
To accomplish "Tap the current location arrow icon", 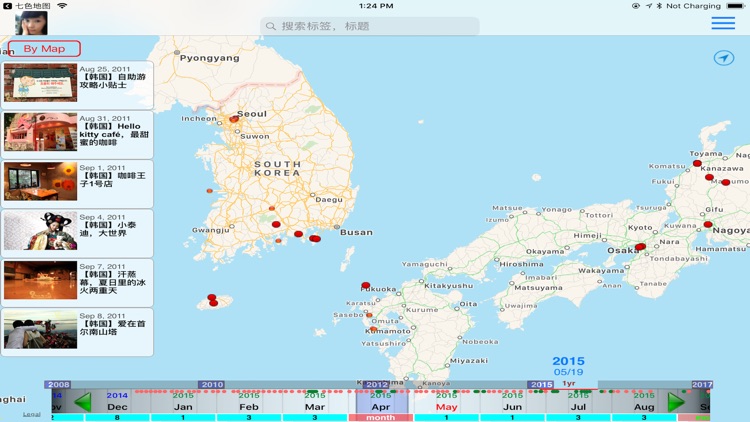I will coord(724,59).
